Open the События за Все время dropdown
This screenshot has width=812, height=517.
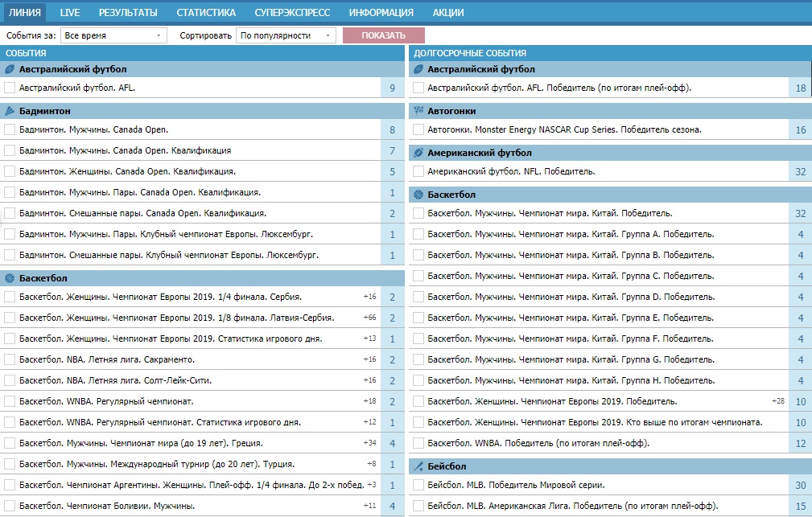point(113,35)
